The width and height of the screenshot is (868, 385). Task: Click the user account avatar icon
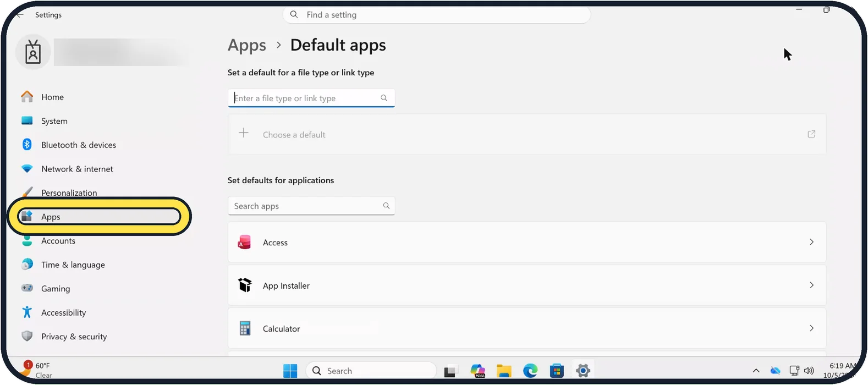tap(33, 52)
